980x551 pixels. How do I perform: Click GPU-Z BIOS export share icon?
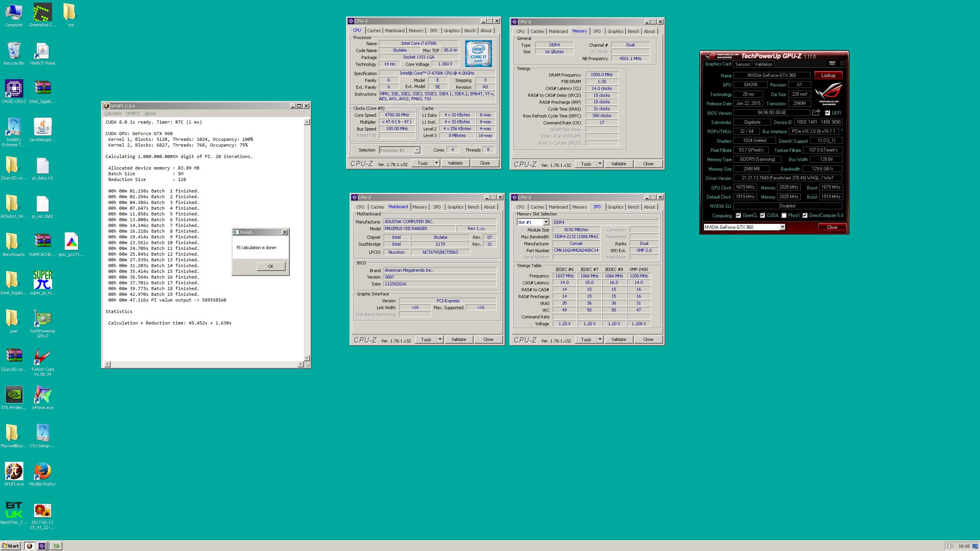point(816,112)
